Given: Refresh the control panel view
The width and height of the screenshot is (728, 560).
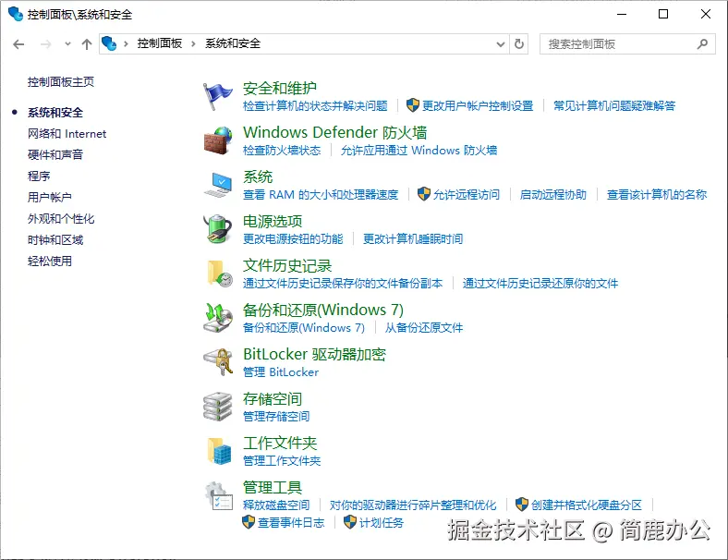Looking at the screenshot, I should click(519, 44).
